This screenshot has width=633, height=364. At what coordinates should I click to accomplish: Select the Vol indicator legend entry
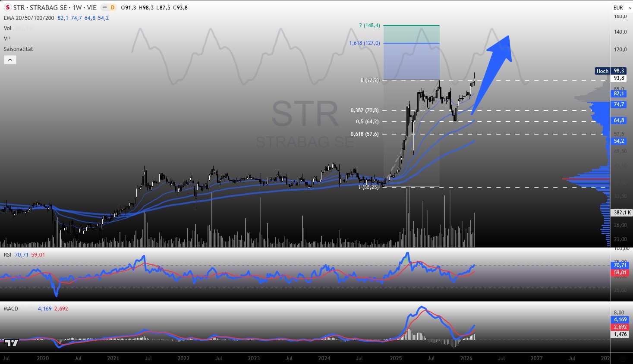tap(8, 28)
